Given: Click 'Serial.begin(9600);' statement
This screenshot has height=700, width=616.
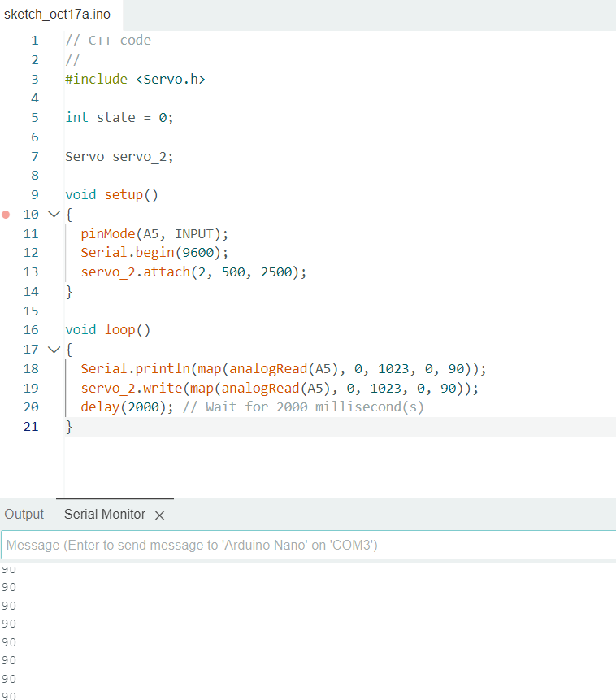Looking at the screenshot, I should click(x=154, y=253).
